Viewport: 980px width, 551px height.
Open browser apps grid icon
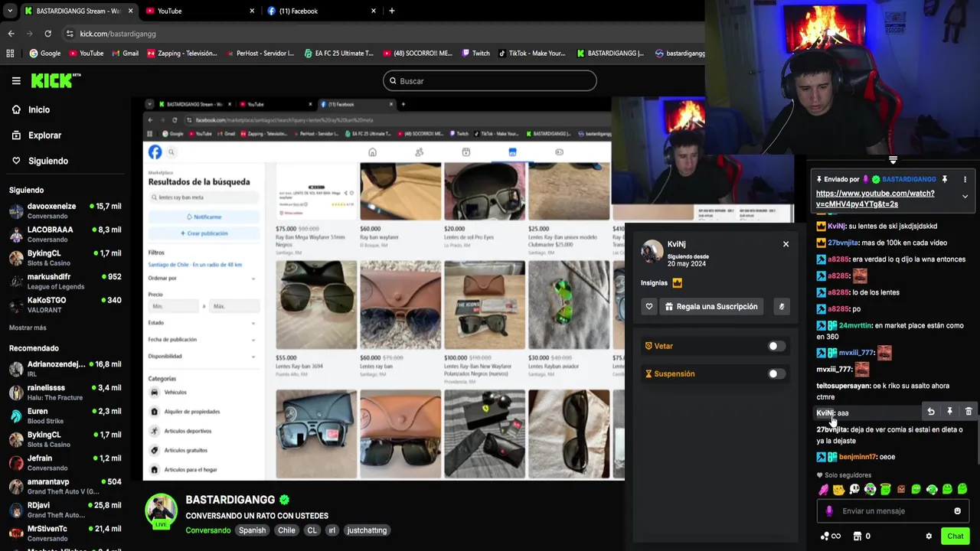pos(10,54)
